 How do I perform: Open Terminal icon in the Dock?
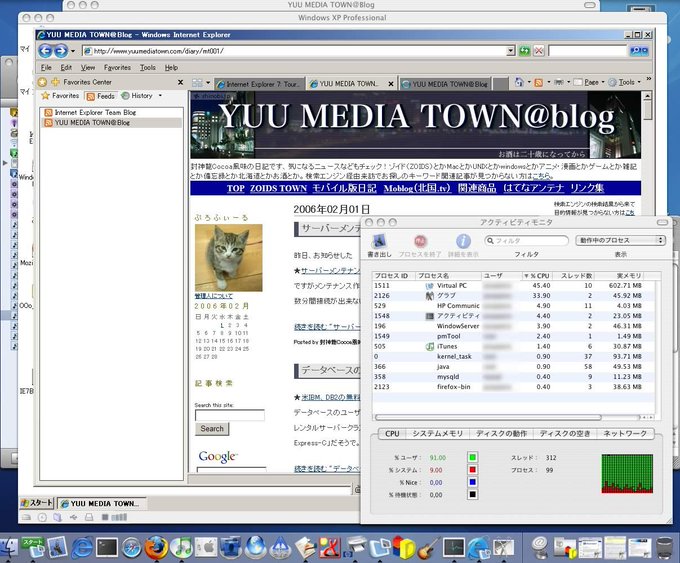pyautogui.click(x=107, y=547)
